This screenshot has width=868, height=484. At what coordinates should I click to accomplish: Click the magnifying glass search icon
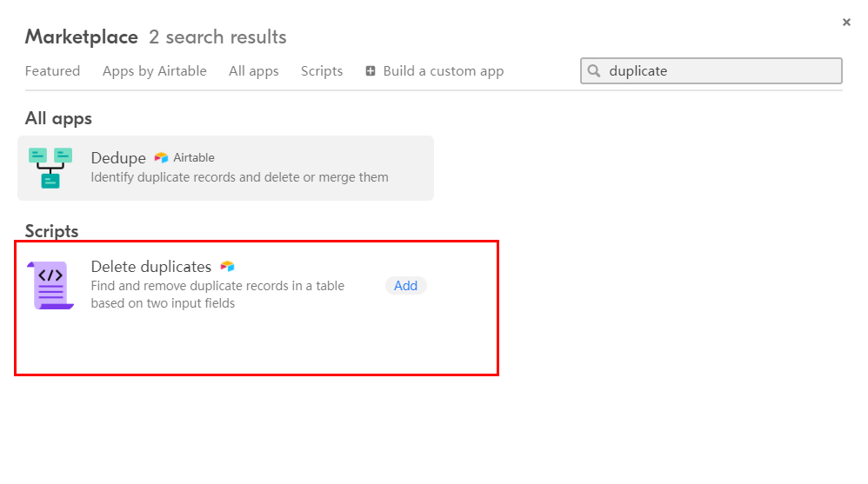pos(594,70)
